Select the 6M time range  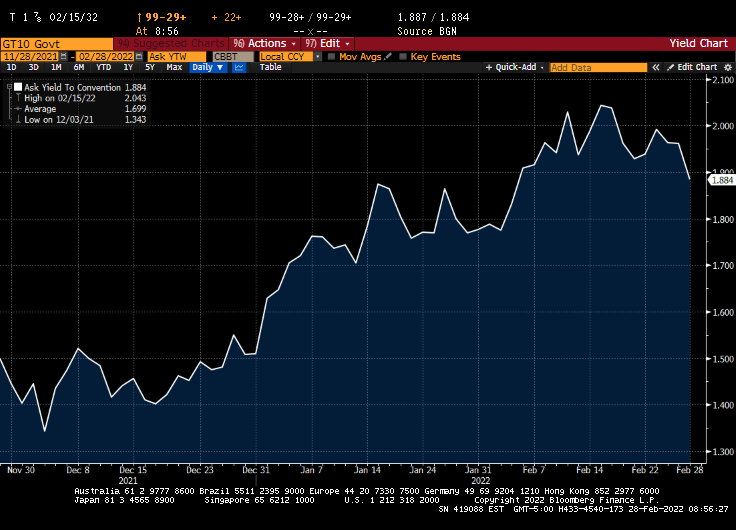click(x=78, y=67)
